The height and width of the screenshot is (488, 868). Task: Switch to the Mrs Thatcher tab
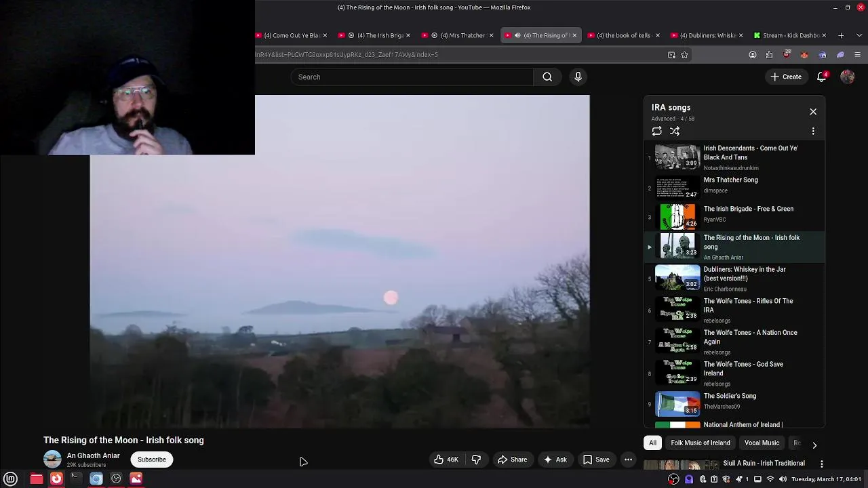point(458,35)
